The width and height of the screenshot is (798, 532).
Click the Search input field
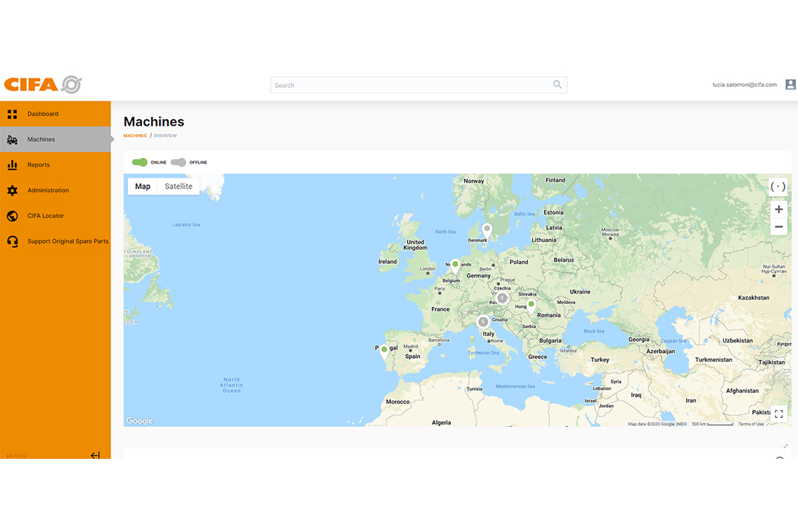coord(411,85)
